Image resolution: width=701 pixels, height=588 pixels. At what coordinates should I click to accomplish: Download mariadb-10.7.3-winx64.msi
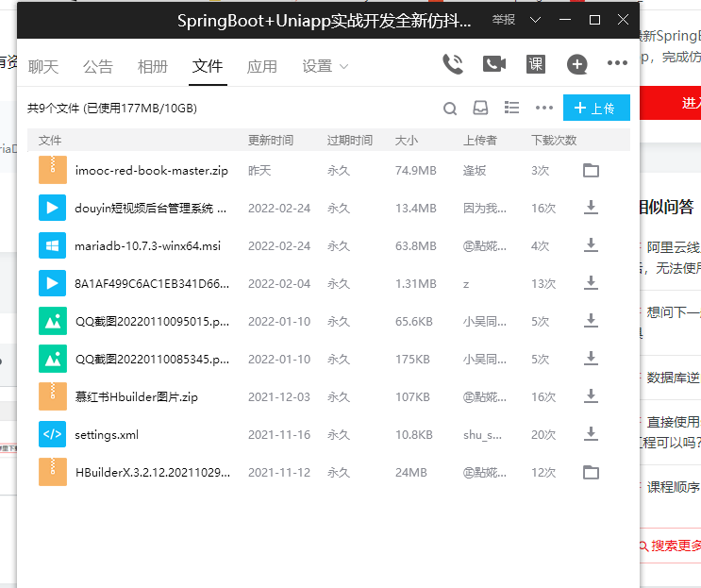pos(591,245)
